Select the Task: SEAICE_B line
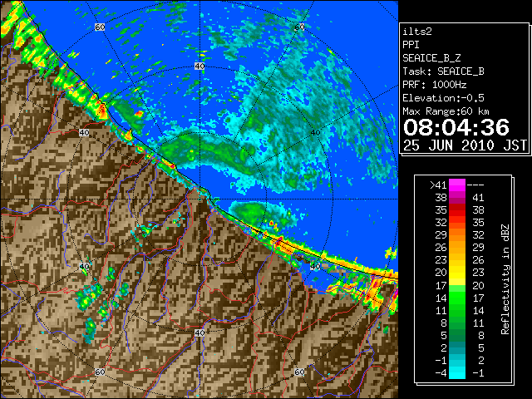 coord(443,71)
